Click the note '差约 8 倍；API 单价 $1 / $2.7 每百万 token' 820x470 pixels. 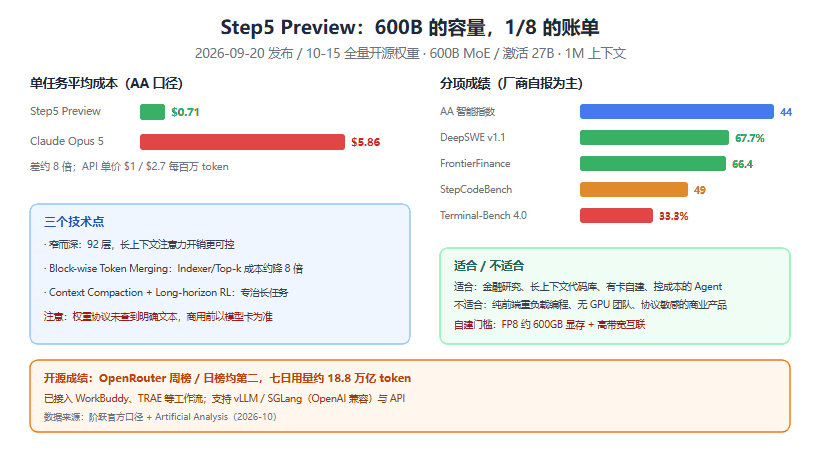click(129, 167)
